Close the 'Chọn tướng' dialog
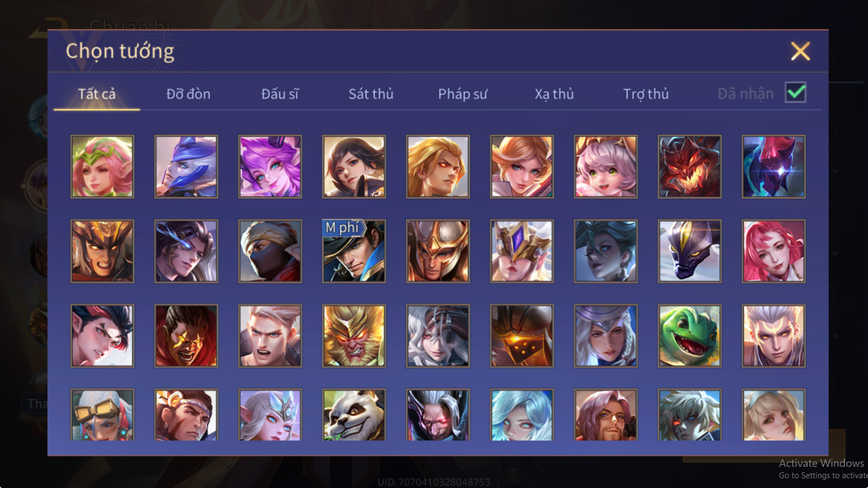The height and width of the screenshot is (488, 868). [x=800, y=51]
